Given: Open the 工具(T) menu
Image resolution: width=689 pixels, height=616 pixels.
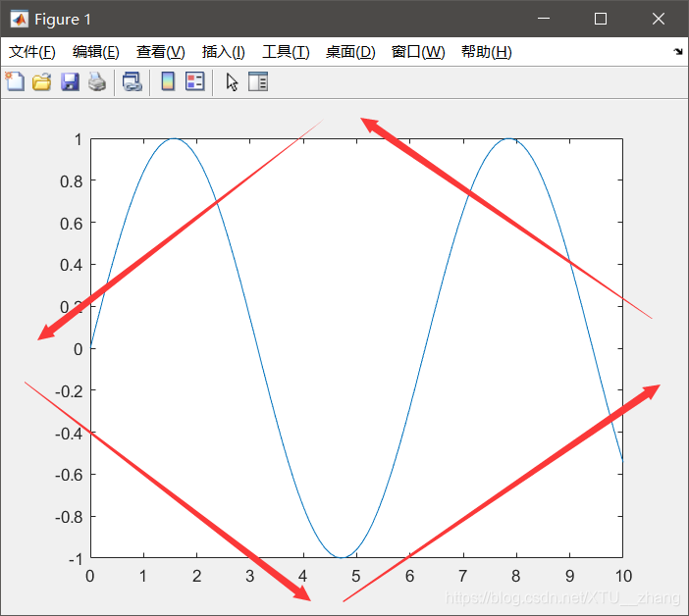Looking at the screenshot, I should [286, 52].
